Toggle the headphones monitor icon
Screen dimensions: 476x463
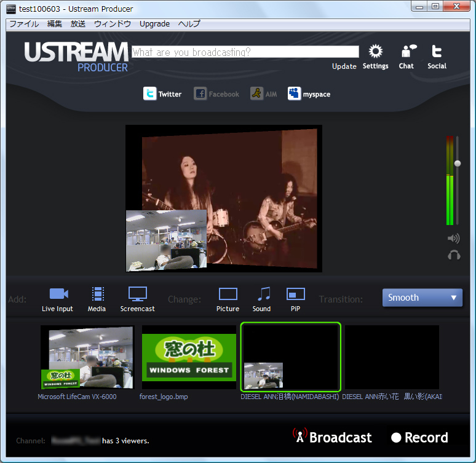pyautogui.click(x=454, y=255)
